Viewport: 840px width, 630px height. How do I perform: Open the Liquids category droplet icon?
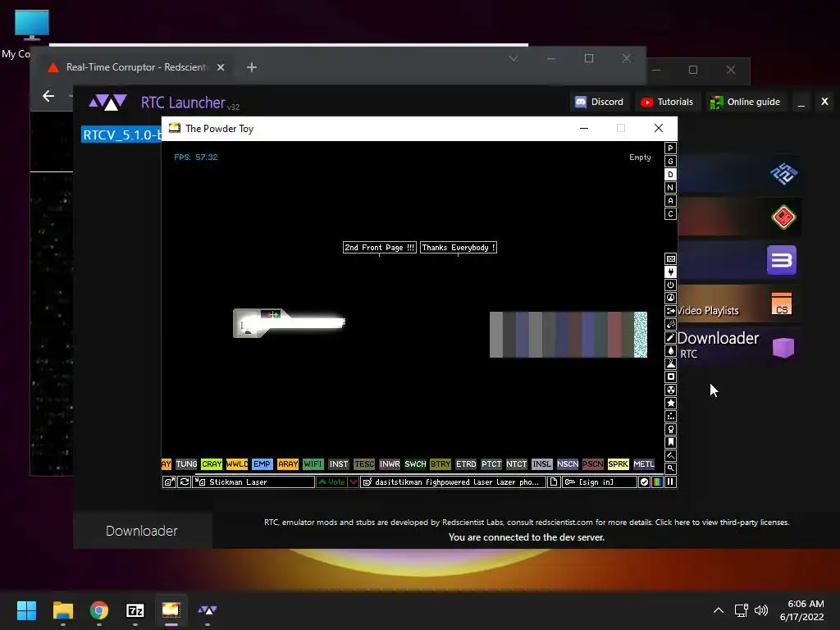tap(670, 350)
